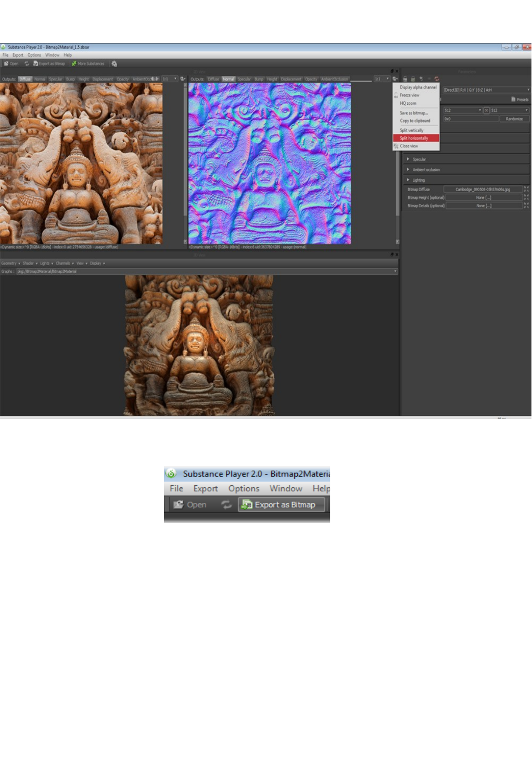Open the first 512 size dropdown
This screenshot has width=532, height=757.
point(463,110)
